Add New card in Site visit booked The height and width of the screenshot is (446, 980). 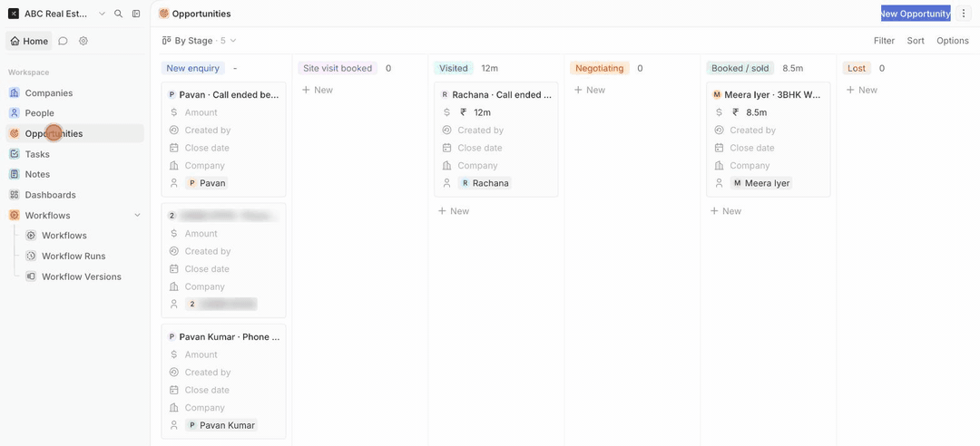pos(318,90)
